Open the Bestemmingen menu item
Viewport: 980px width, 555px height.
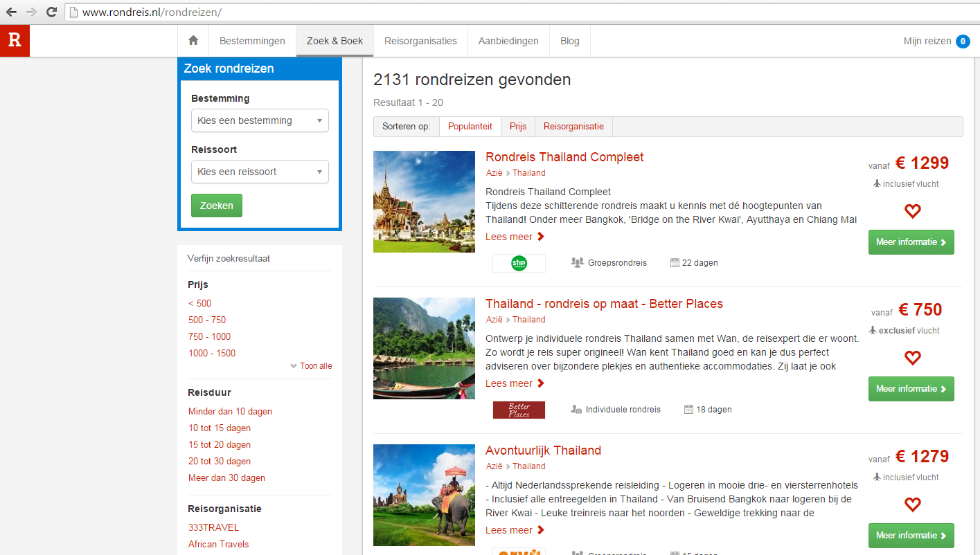click(252, 41)
